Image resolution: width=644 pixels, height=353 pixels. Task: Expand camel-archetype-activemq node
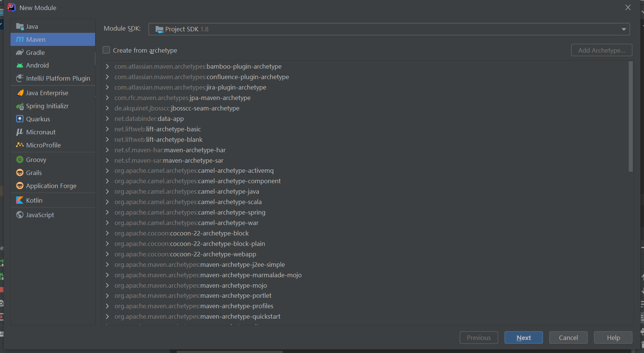107,171
